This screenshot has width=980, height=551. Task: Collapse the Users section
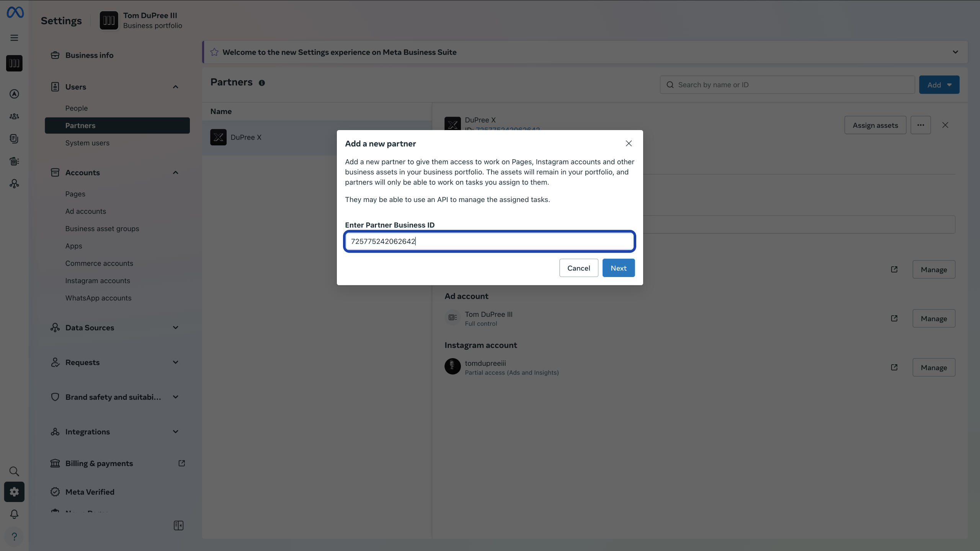coord(175,87)
